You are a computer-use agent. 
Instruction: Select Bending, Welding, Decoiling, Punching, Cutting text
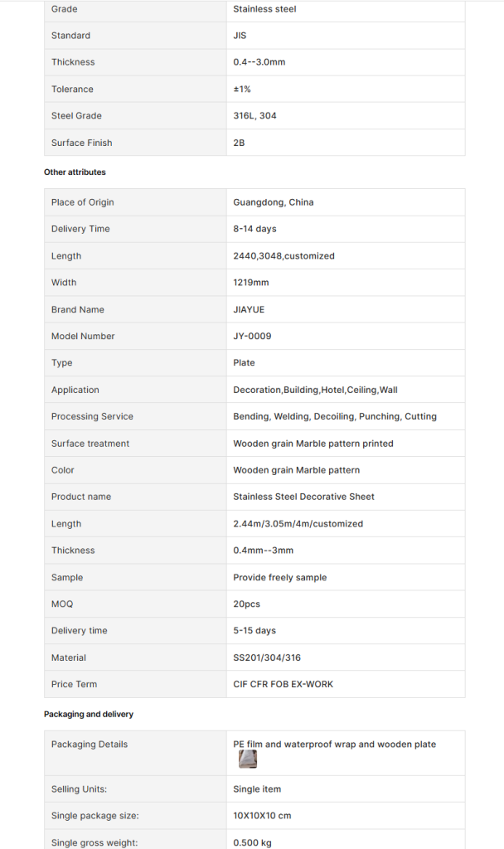(335, 416)
